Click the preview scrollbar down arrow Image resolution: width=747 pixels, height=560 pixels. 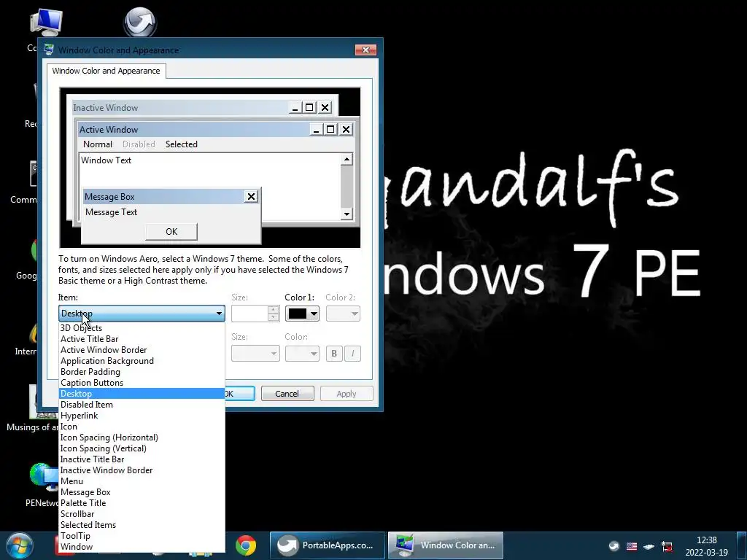pyautogui.click(x=347, y=214)
